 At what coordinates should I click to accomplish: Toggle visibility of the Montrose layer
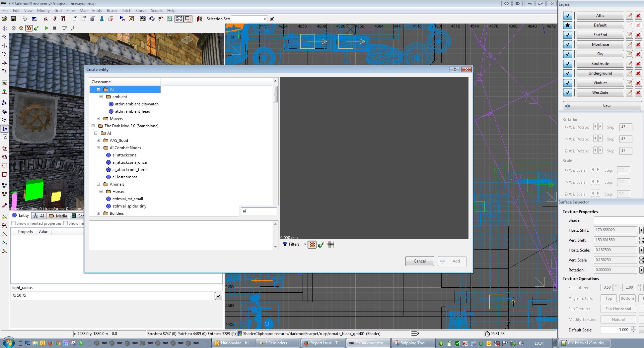click(568, 44)
